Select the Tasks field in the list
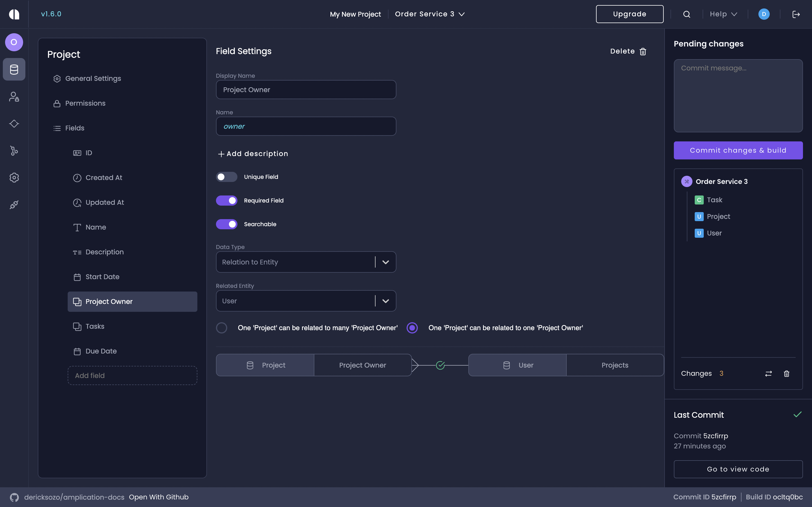 pyautogui.click(x=95, y=326)
